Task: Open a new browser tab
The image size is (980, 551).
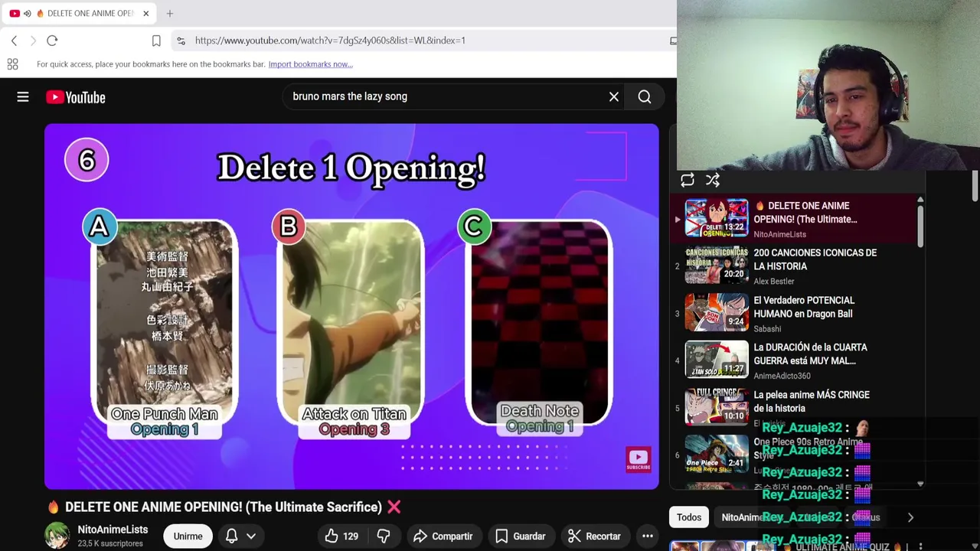Action: point(170,13)
